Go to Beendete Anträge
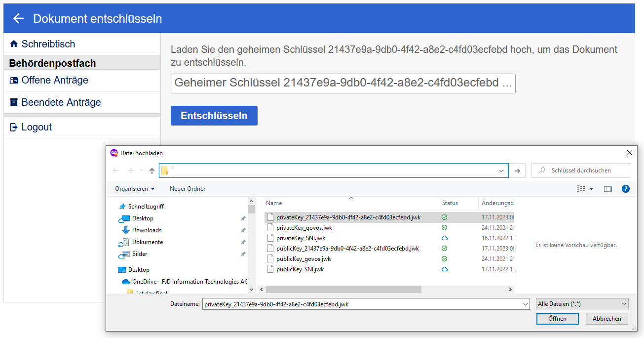This screenshot has height=338, width=644. point(61,102)
